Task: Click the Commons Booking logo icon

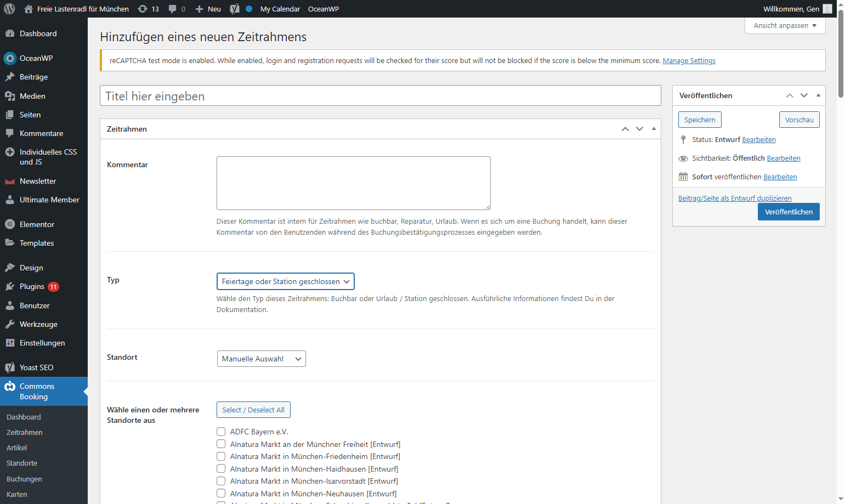Action: (x=10, y=386)
